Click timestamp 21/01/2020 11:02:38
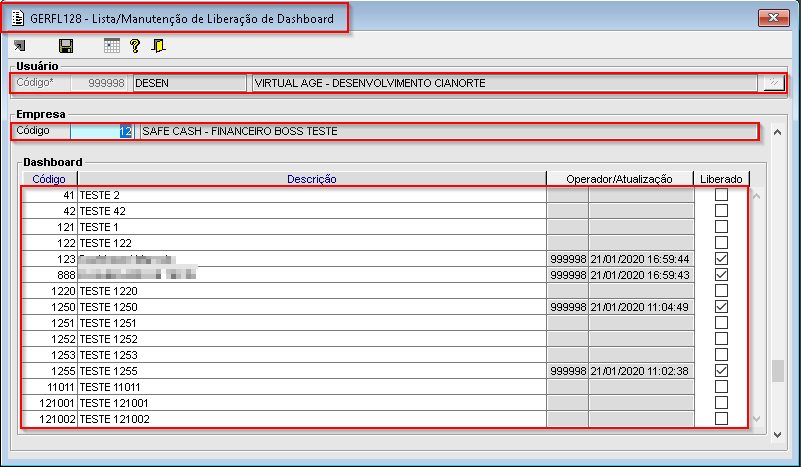The height and width of the screenshot is (467, 801). point(641,371)
